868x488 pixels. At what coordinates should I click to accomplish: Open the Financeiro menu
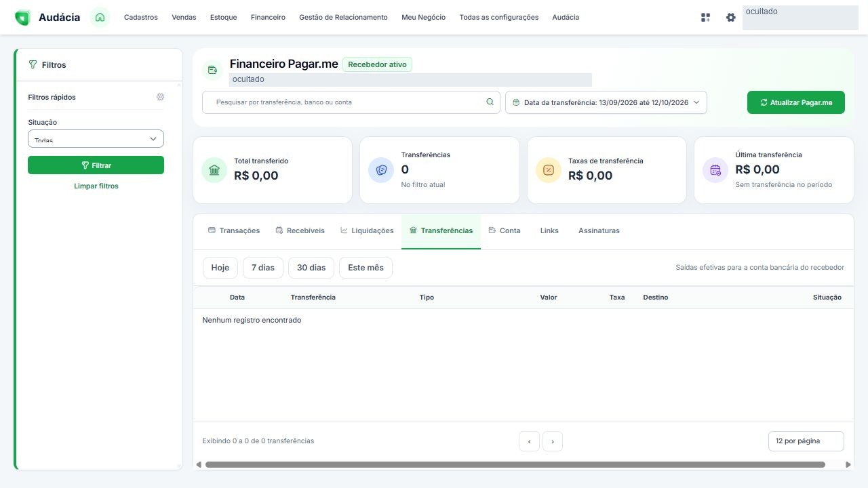click(x=268, y=18)
